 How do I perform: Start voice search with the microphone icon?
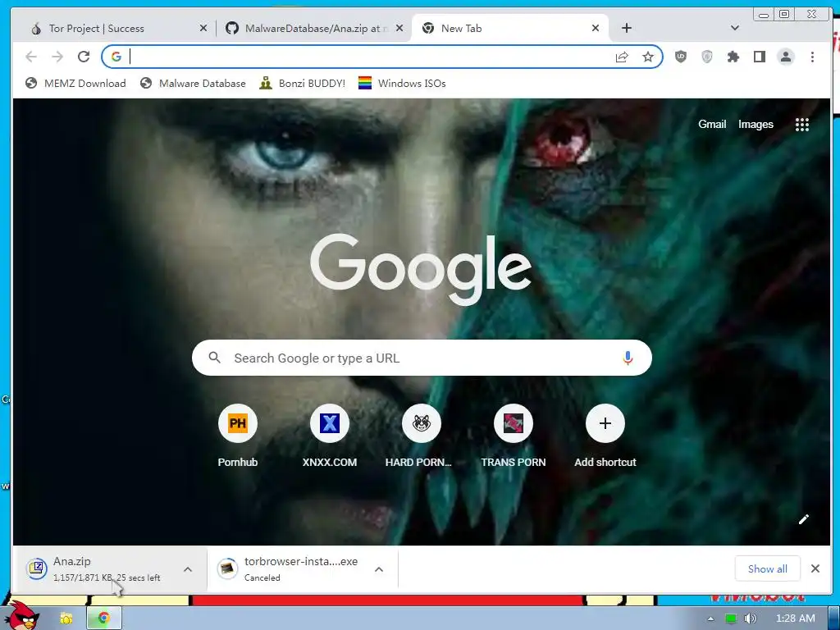tap(628, 358)
